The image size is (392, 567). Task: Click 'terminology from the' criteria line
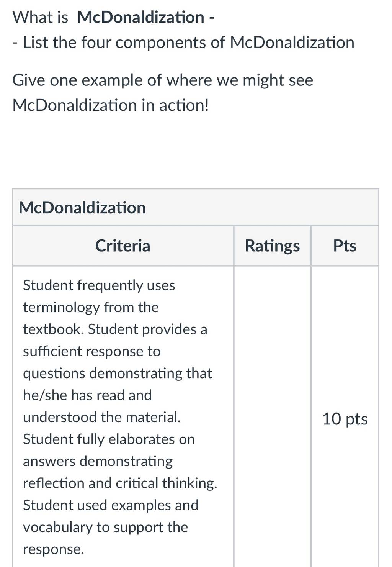pyautogui.click(x=91, y=307)
